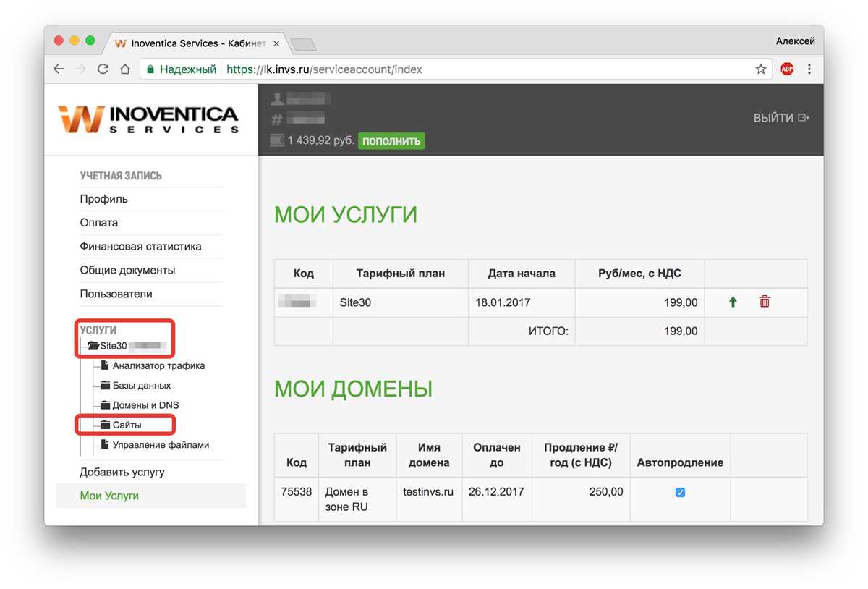
Task: Click the Тарифный план header in services table
Action: (401, 274)
